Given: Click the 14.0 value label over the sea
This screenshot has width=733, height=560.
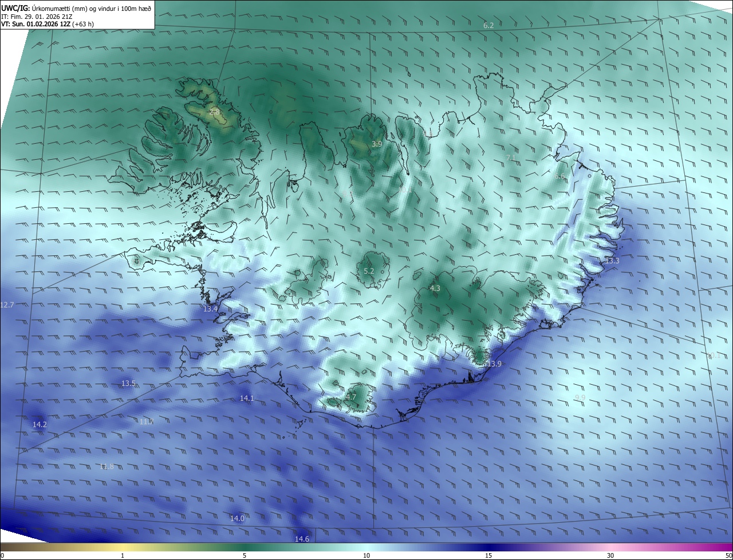Looking at the screenshot, I should click(237, 518).
